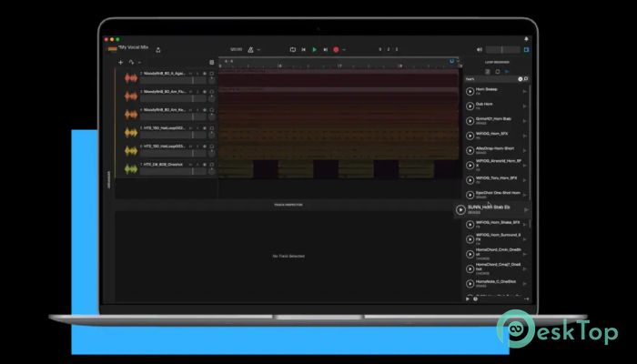Image resolution: width=637 pixels, height=364 pixels.
Task: Select the MoodyRnB_80_Am_Ke track
Action: (x=165, y=110)
